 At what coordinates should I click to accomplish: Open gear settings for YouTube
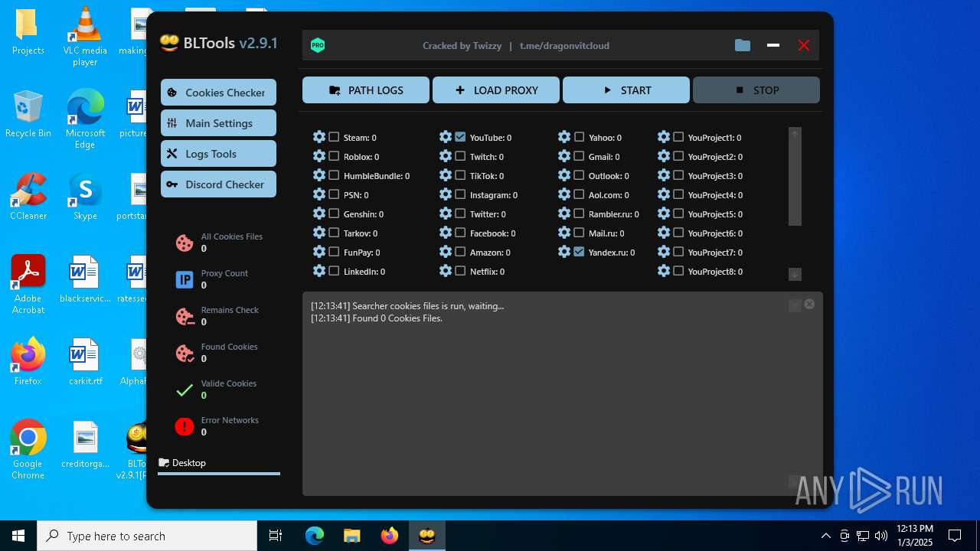click(x=446, y=137)
